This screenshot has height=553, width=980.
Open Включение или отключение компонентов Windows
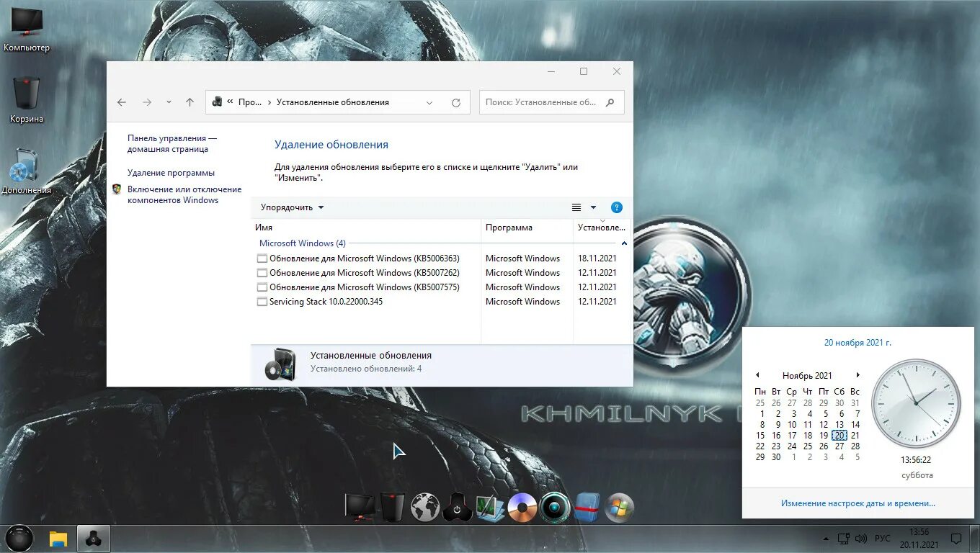(x=184, y=194)
